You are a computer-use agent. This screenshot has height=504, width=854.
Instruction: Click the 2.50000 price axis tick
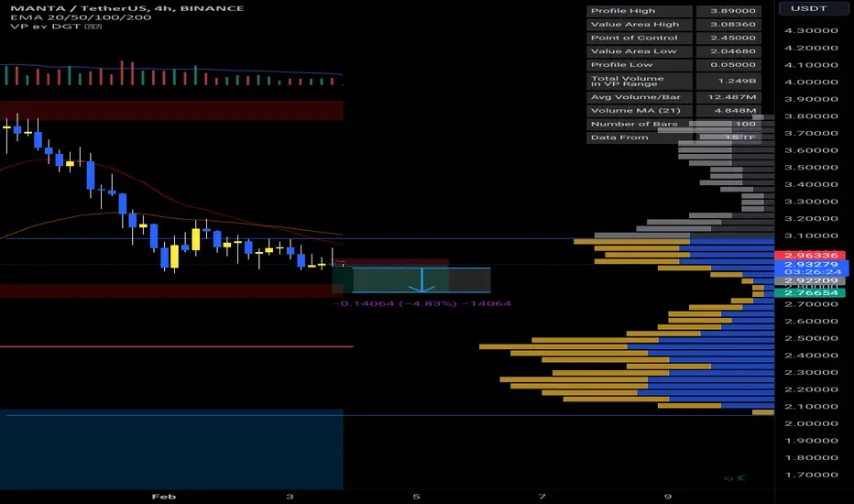click(x=811, y=338)
